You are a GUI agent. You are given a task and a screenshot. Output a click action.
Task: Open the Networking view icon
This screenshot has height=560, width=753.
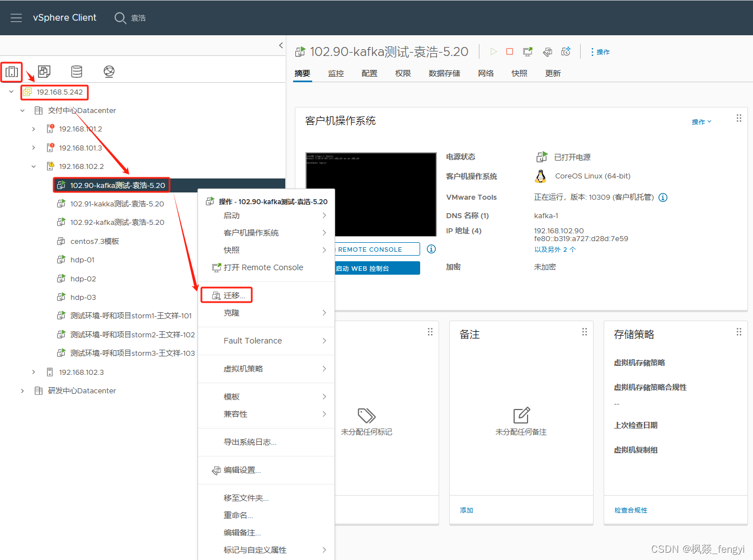click(109, 72)
